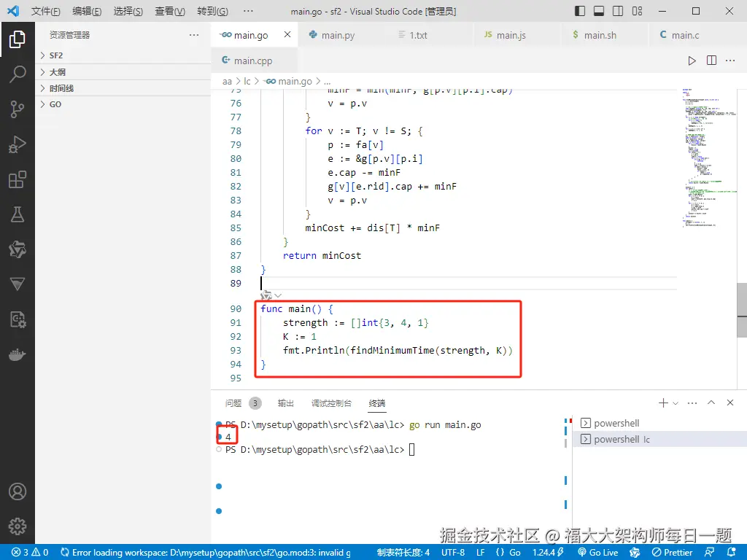Screen dimensions: 747x560
Task: Switch to the main.sh tab
Action: 600,35
